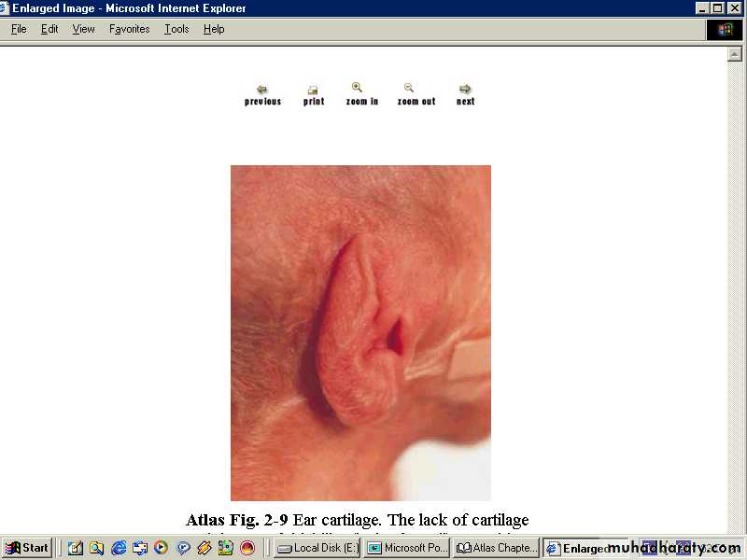The width and height of the screenshot is (747, 560).
Task: Click the Internet Explorer title bar icon
Action: tap(7, 8)
